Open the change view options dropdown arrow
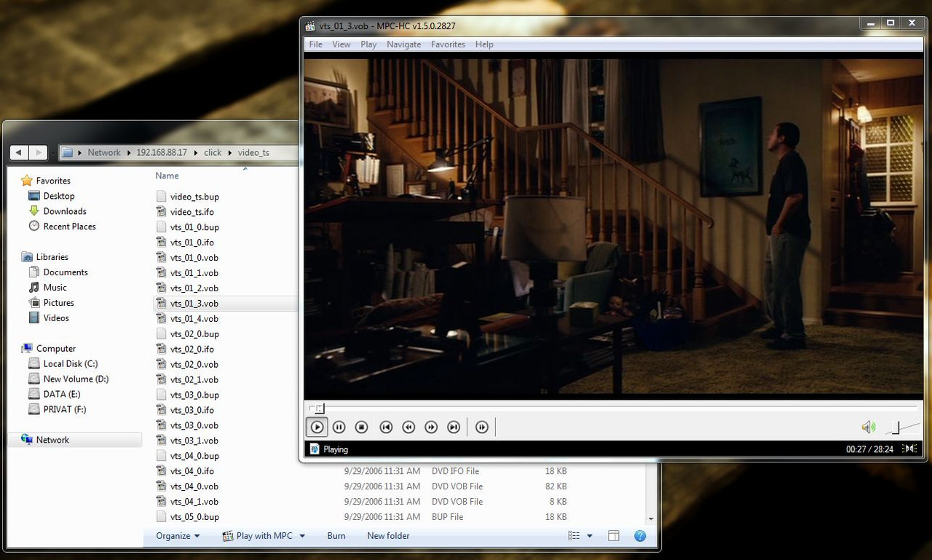The image size is (932, 560). (x=590, y=536)
